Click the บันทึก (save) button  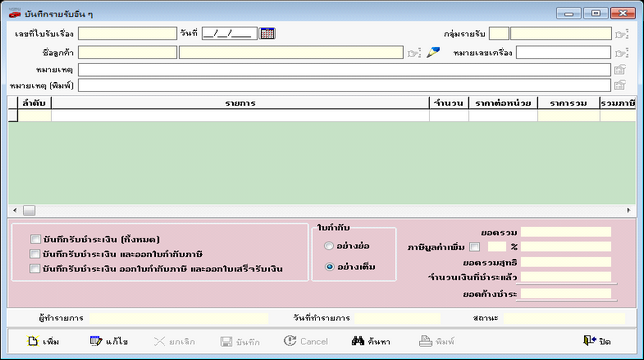(x=240, y=341)
